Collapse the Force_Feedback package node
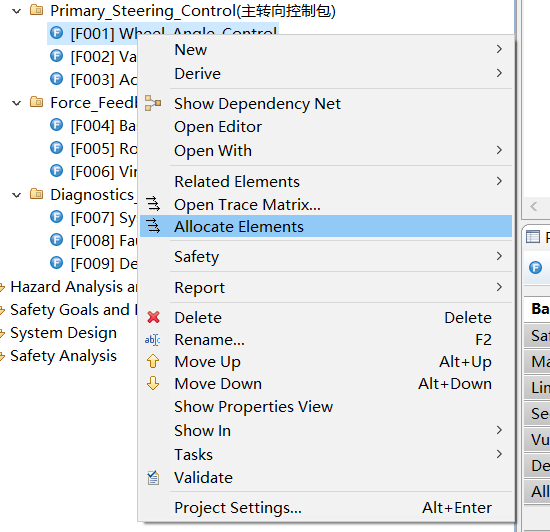This screenshot has width=550, height=532. [16, 103]
